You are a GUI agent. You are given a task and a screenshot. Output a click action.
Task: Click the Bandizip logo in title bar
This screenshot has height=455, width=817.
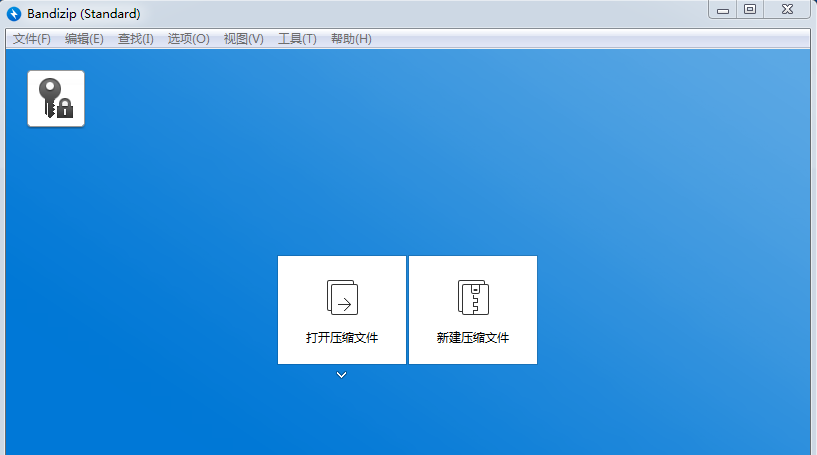click(14, 14)
